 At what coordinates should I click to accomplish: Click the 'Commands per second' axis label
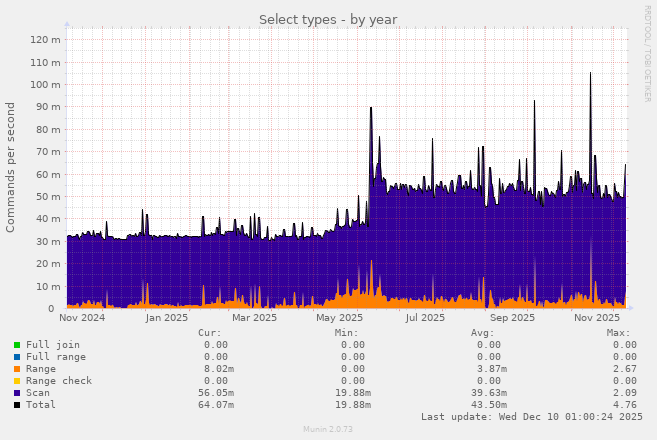click(11, 167)
